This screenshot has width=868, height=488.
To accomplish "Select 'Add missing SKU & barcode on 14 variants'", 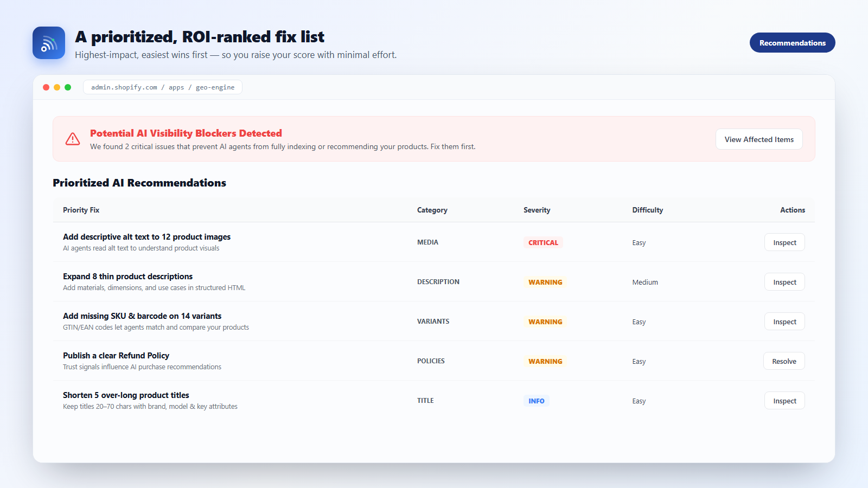I will tap(142, 316).
